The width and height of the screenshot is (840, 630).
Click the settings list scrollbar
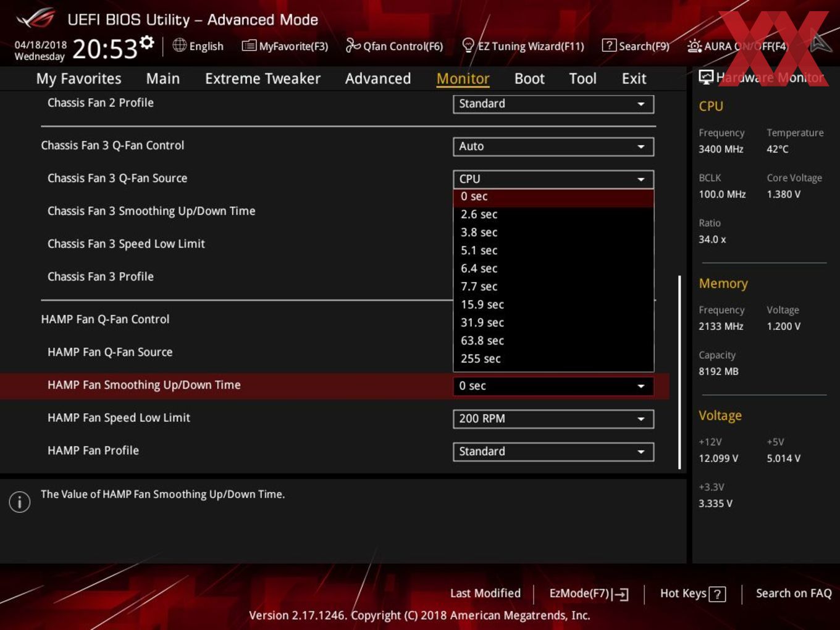click(x=679, y=372)
